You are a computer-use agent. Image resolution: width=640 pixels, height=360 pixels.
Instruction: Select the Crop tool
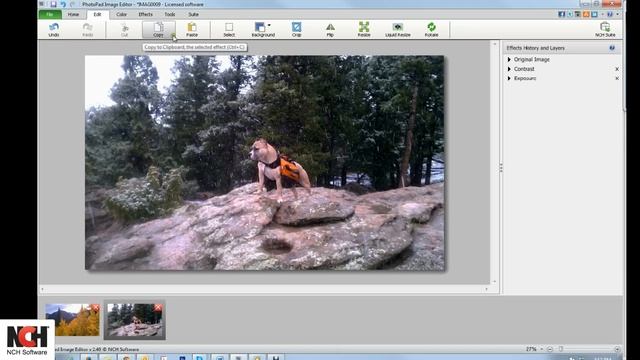pyautogui.click(x=296, y=29)
